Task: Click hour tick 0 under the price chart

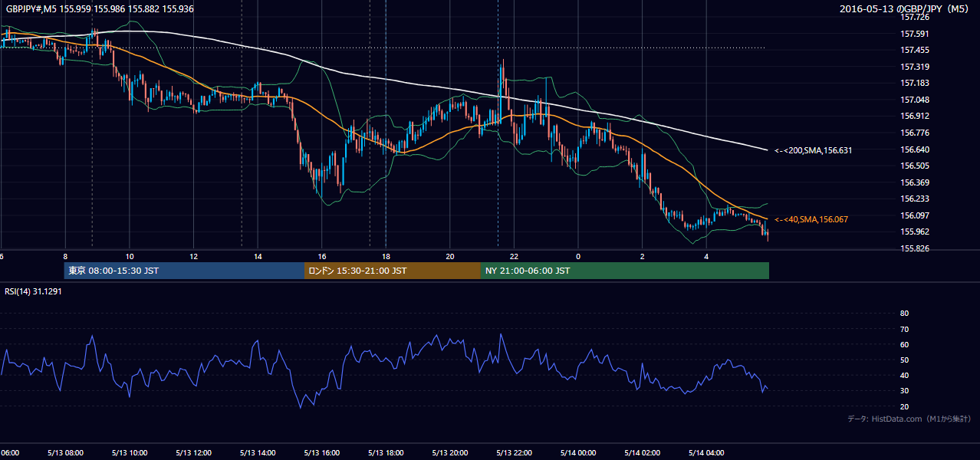Action: coord(578,256)
